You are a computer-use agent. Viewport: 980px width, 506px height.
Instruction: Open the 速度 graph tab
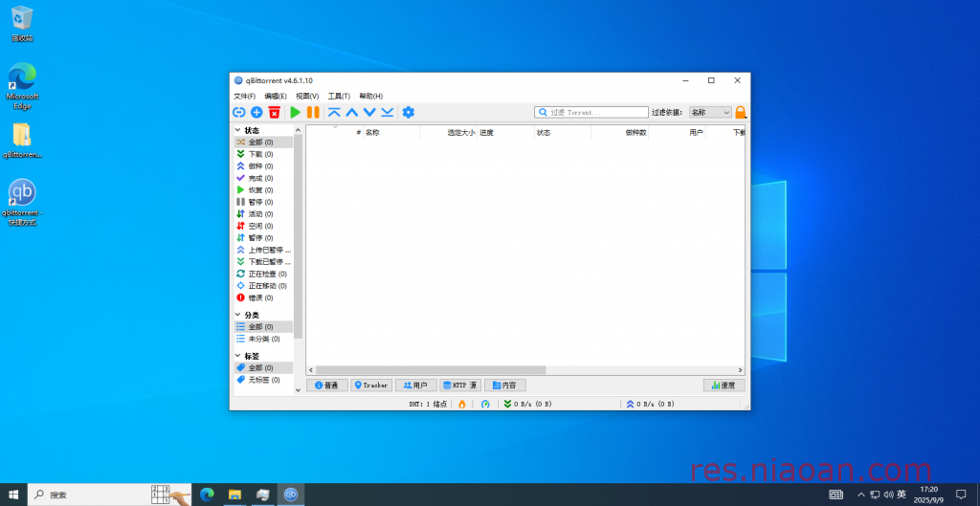coord(724,385)
